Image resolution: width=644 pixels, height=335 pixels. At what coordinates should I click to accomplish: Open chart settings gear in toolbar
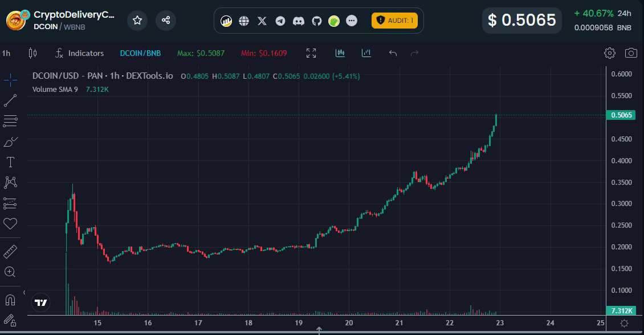point(610,53)
